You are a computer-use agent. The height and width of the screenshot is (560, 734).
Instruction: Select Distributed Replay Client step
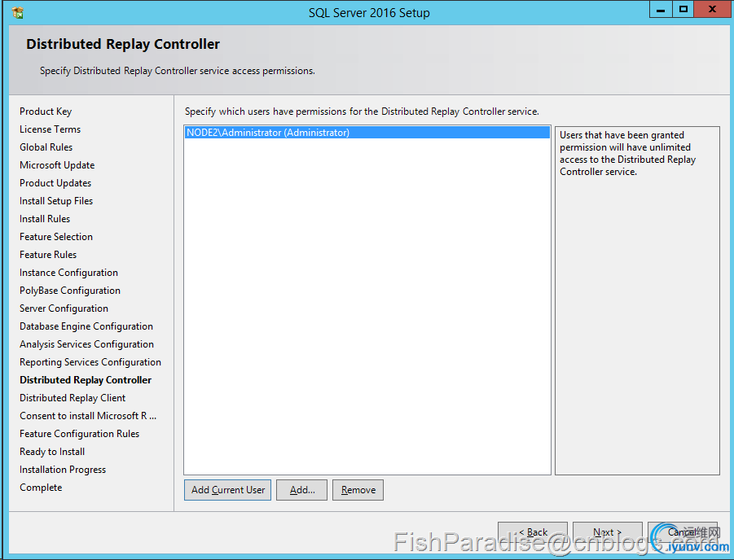(x=73, y=398)
